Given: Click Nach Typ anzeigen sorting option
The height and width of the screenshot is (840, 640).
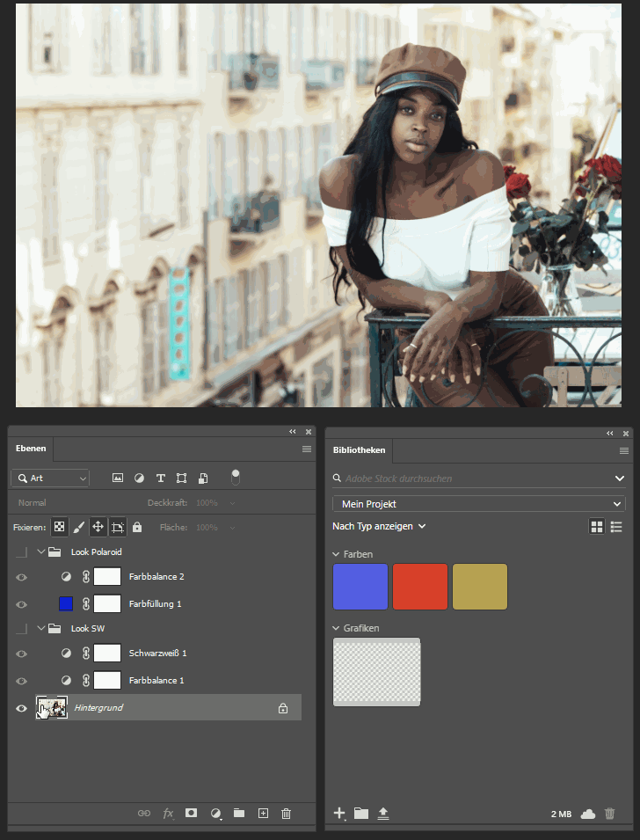Looking at the screenshot, I should point(379,526).
